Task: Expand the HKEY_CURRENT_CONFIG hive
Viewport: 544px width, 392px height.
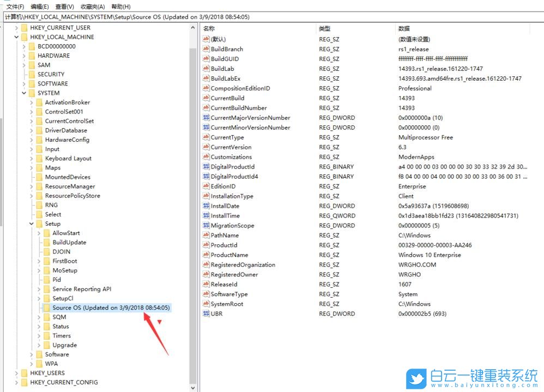Action: tap(16, 382)
